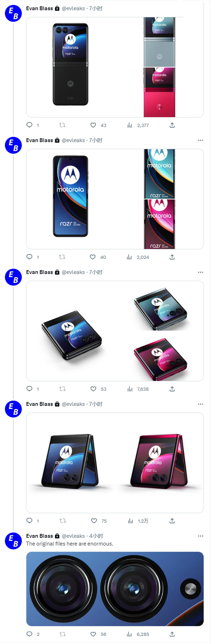
Task: Share the tweet with 2,024 views
Action: point(172,257)
